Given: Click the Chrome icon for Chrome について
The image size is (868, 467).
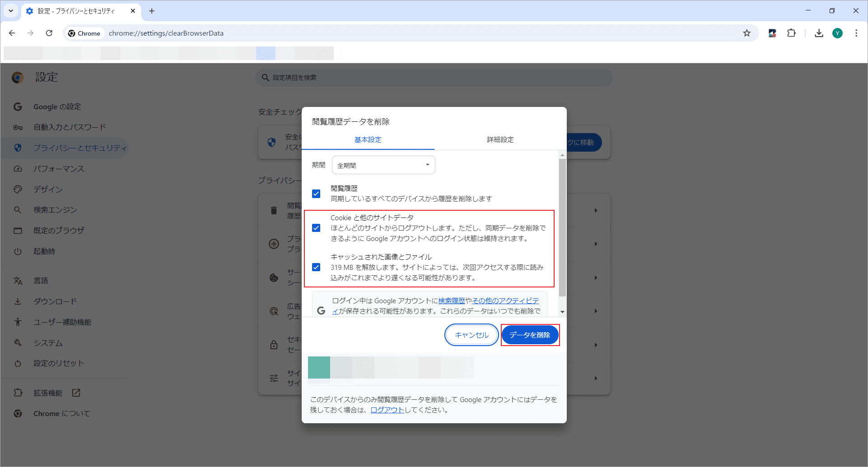Looking at the screenshot, I should pos(18,413).
